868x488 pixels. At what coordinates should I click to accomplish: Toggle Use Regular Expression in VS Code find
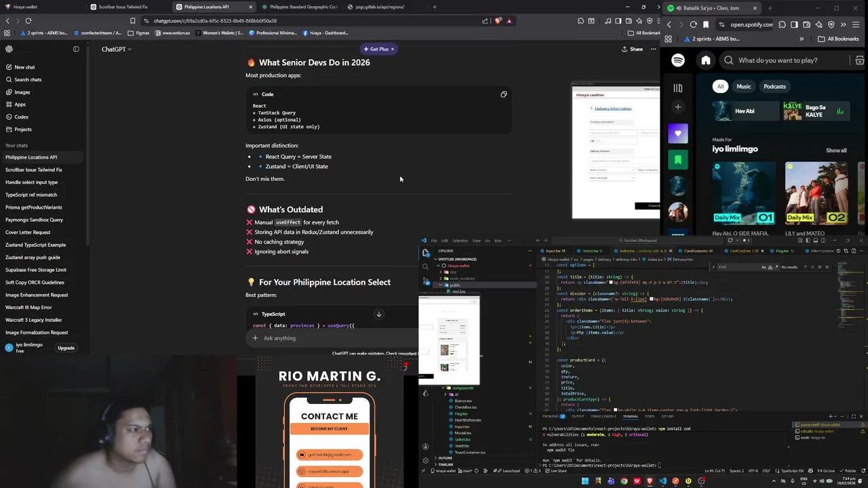(776, 267)
